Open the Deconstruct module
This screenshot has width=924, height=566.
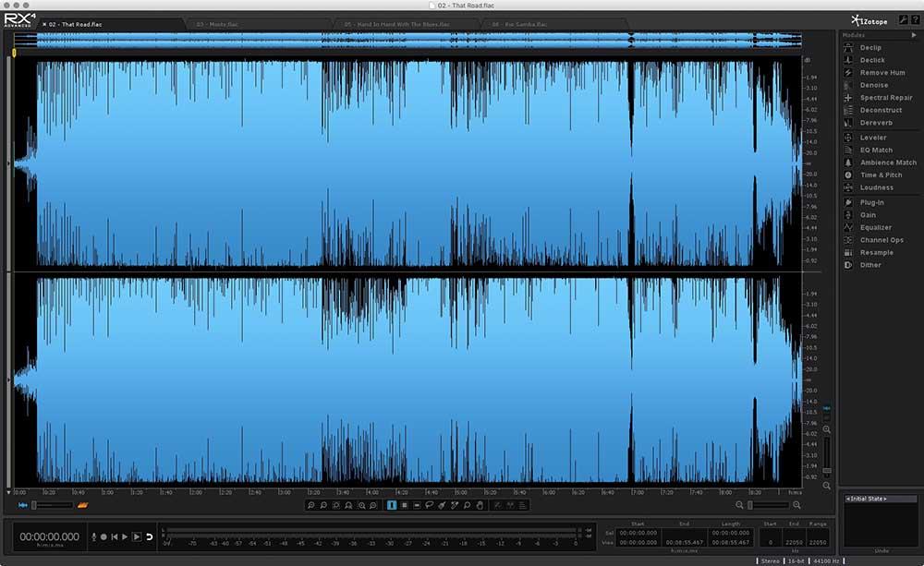point(881,110)
